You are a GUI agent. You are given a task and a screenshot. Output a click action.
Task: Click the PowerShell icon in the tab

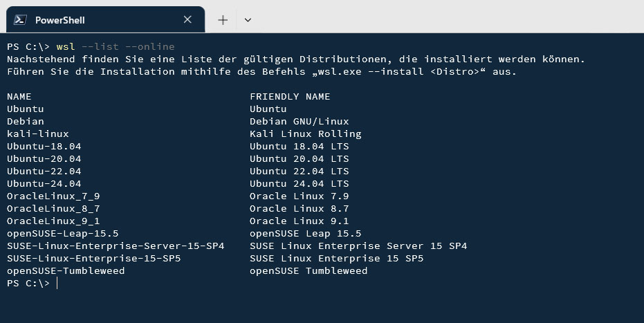click(21, 20)
